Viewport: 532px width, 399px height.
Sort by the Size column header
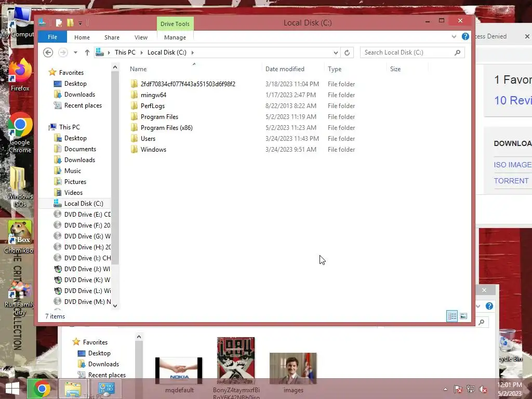(x=395, y=69)
